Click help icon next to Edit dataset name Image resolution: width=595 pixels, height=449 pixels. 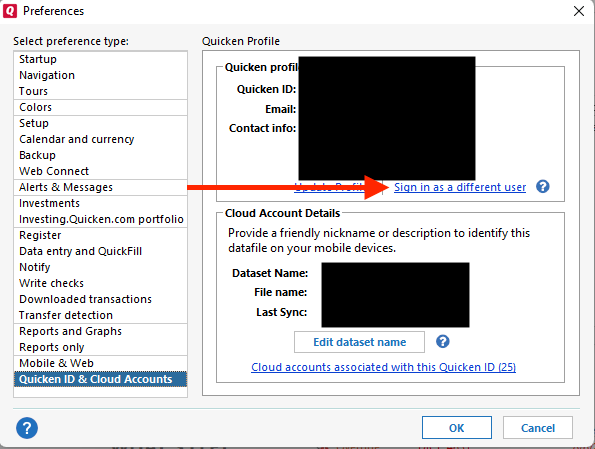(442, 342)
